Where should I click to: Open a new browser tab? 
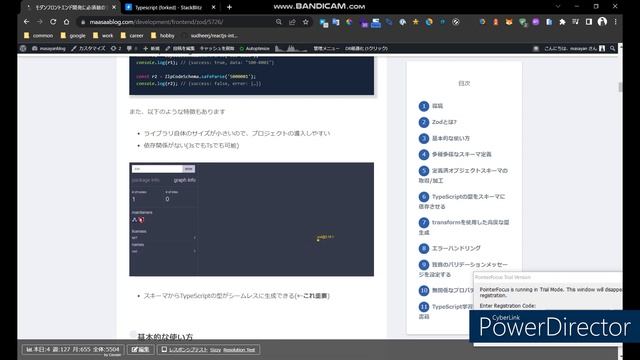pyautogui.click(x=229, y=7)
